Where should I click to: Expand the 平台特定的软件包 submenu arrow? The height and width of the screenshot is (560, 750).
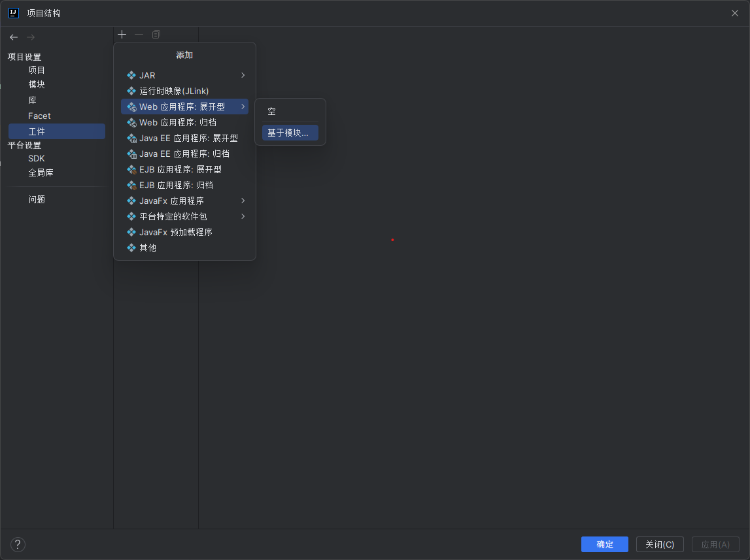(x=243, y=216)
